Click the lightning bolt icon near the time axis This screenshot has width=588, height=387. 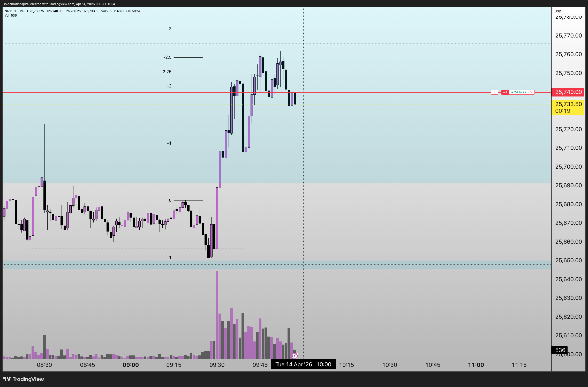coord(295,356)
